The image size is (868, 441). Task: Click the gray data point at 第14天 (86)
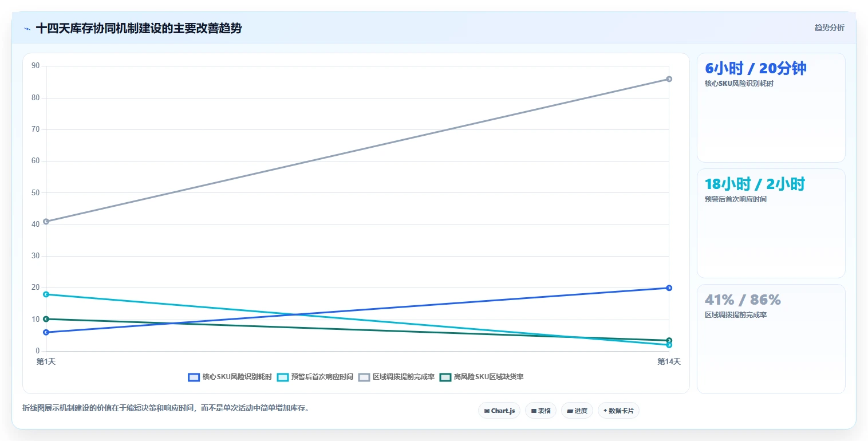click(x=669, y=79)
